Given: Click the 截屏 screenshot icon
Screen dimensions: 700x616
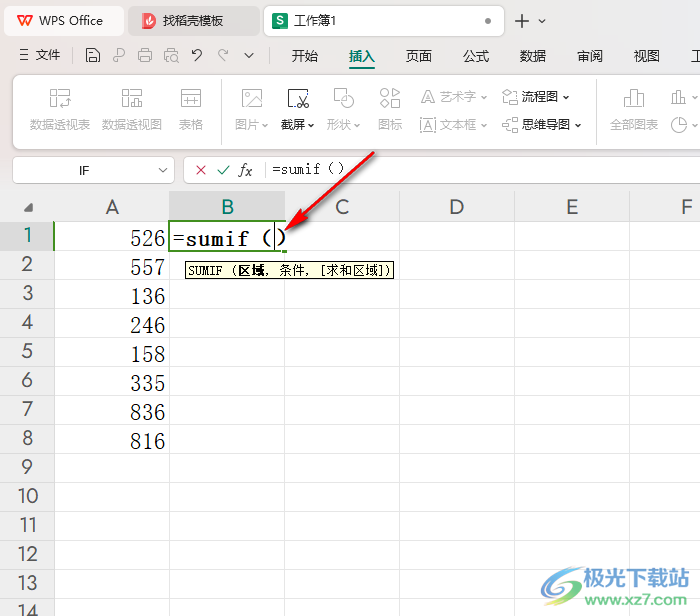Looking at the screenshot, I should click(298, 99).
